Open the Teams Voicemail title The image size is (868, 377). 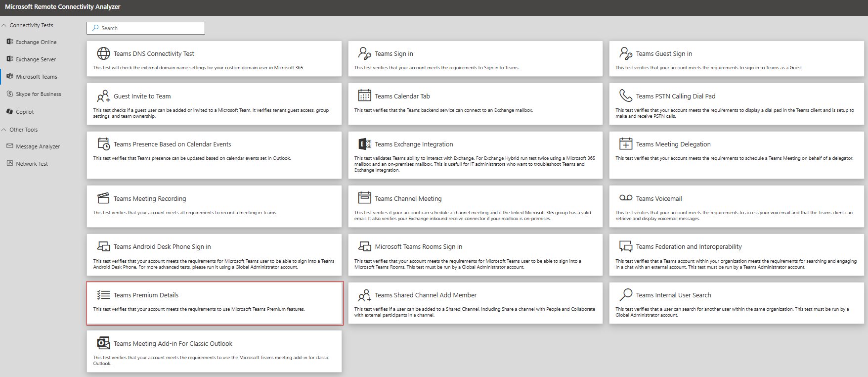pos(659,198)
